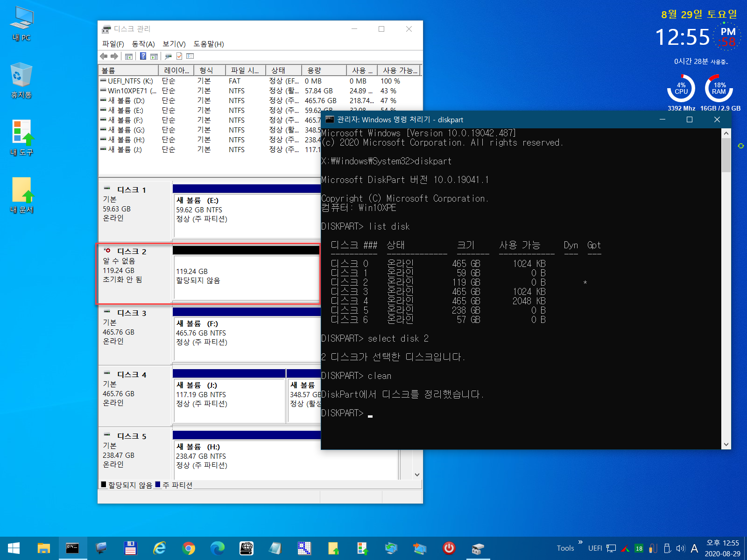Click the Disk Management title bar icon
This screenshot has height=560, width=747.
(x=106, y=29)
